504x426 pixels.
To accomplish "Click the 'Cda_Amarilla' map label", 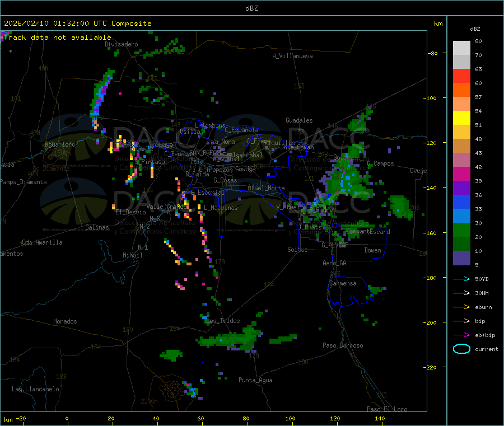I will 42,242.
